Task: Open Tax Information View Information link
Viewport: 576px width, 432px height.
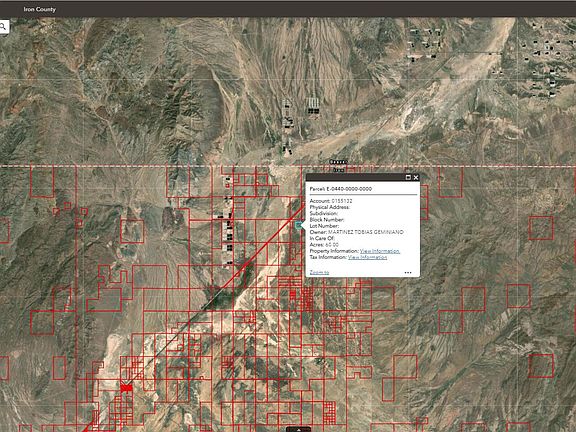Action: (x=367, y=257)
